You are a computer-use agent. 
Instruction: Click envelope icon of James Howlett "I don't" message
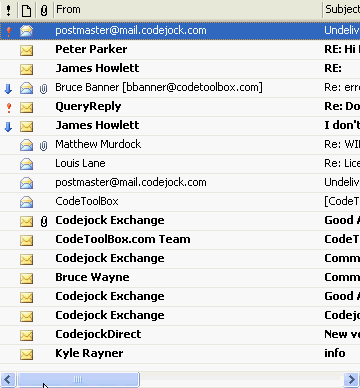pos(26,126)
